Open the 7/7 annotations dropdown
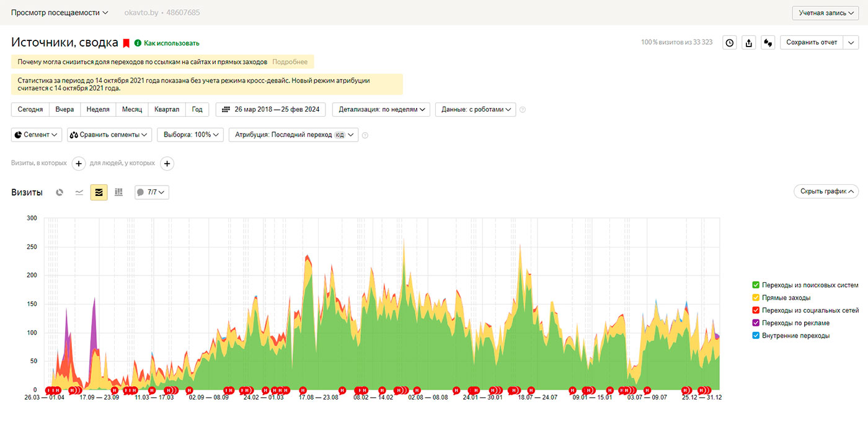Image resolution: width=868 pixels, height=430 pixels. pyautogui.click(x=152, y=192)
